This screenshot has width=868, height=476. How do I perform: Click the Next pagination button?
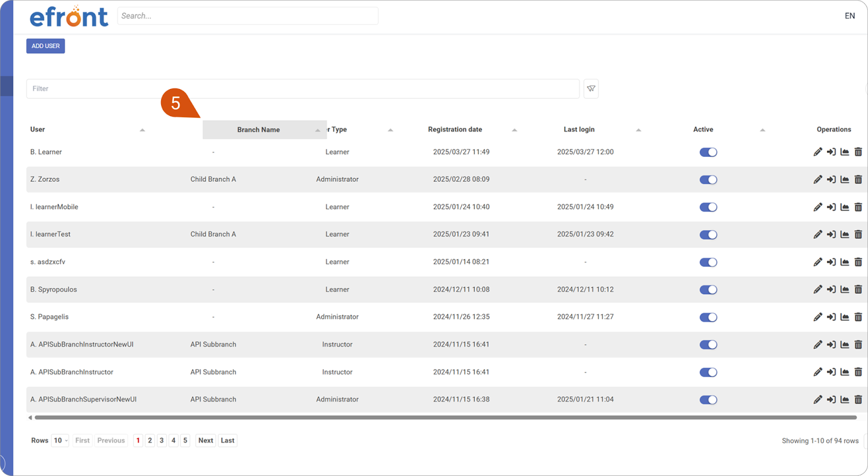pos(206,441)
